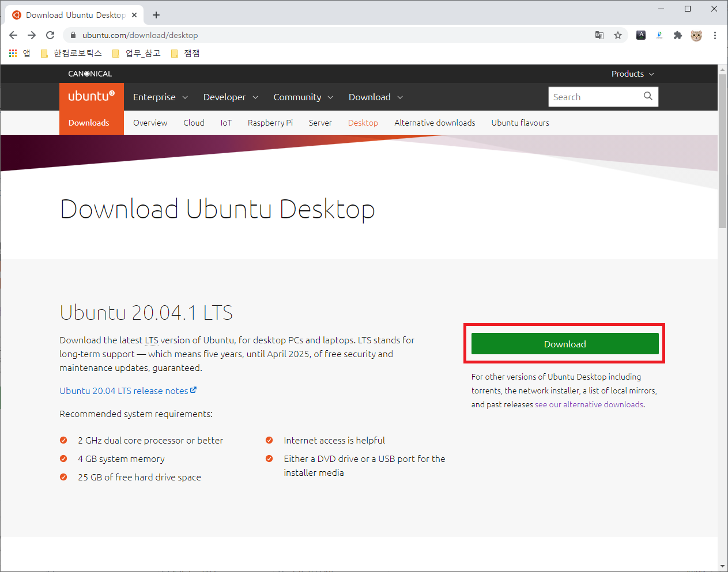Click the scrollbar down arrow
This screenshot has width=728, height=572.
(x=723, y=567)
